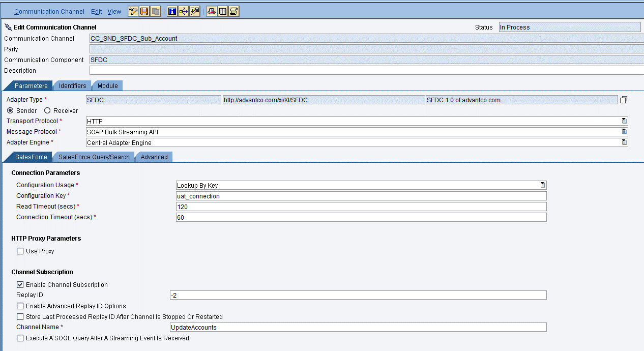Image resolution: width=644 pixels, height=351 pixels.
Task: Open the Communication Channel menu
Action: pos(49,11)
